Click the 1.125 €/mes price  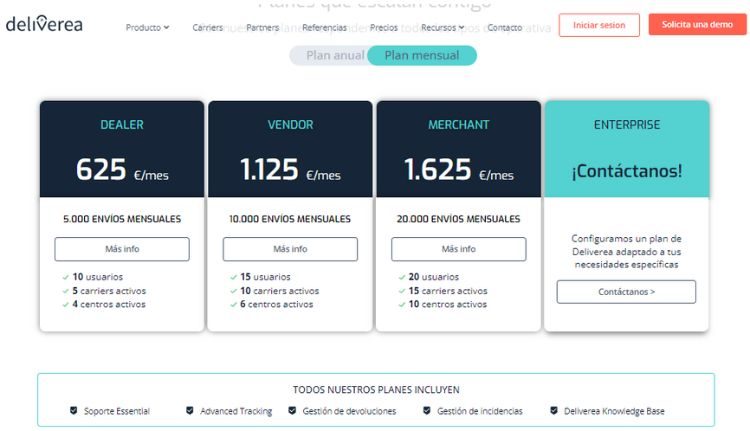coord(290,170)
